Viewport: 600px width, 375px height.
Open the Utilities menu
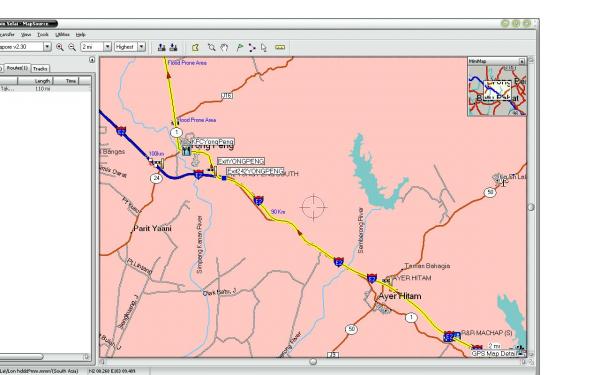62,34
